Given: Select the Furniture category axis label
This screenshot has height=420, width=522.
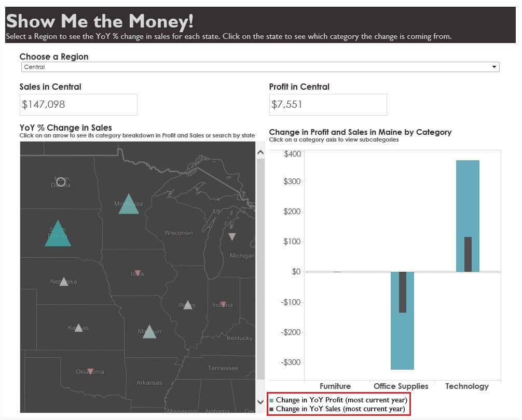Looking at the screenshot, I should 335,386.
